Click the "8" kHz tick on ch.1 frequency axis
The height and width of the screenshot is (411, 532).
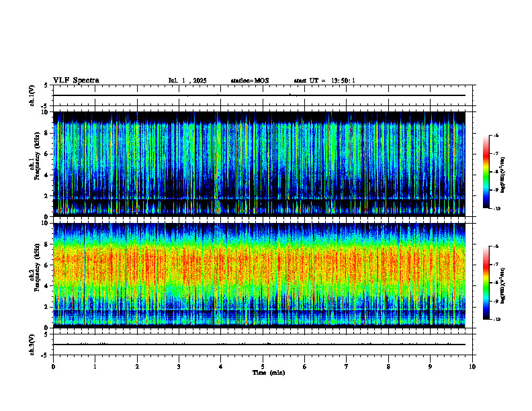tap(47, 133)
